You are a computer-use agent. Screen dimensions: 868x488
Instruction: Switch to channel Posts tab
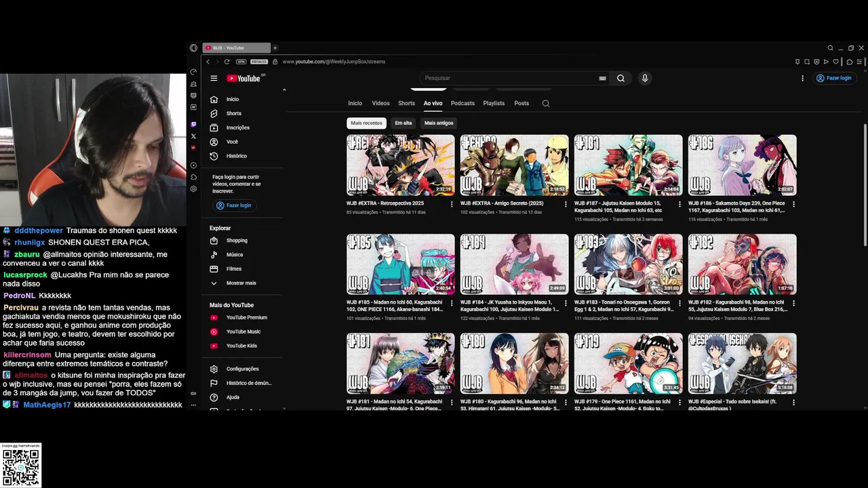pos(521,104)
